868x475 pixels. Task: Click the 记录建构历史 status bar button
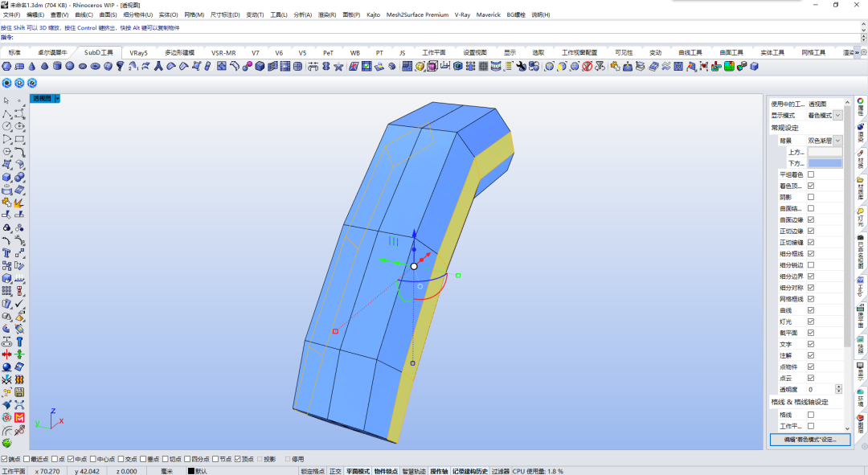point(470,471)
